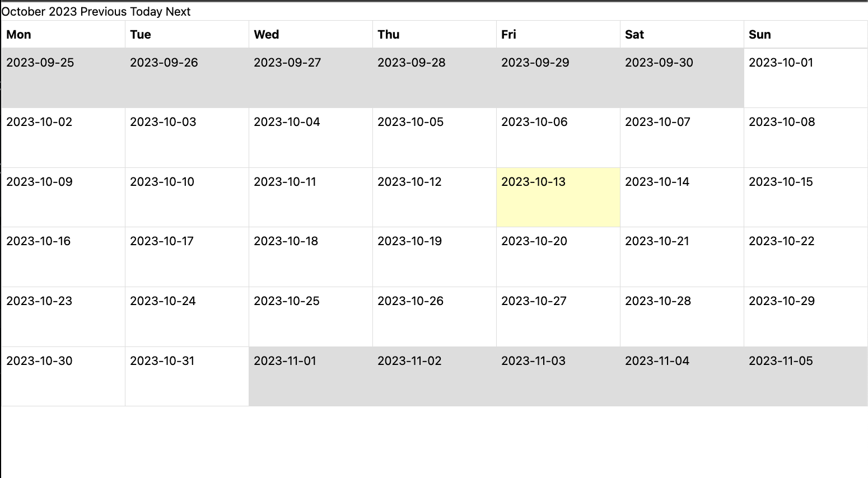Select the highlighted 2023-10-13 cell

(x=558, y=197)
